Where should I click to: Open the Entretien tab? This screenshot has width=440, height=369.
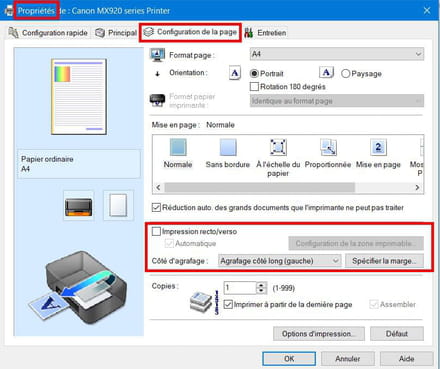265,33
